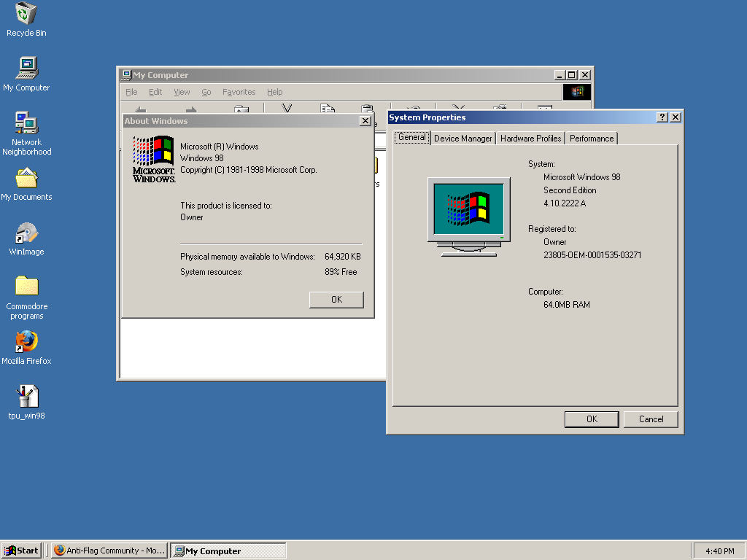Open the Recycle Bin desktop icon
The height and width of the screenshot is (560, 747).
coord(26,14)
